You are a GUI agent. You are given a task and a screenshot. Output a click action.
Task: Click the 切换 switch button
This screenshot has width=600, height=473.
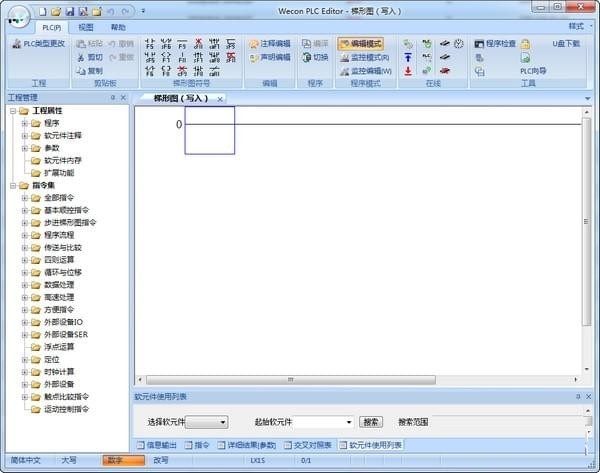click(x=315, y=57)
